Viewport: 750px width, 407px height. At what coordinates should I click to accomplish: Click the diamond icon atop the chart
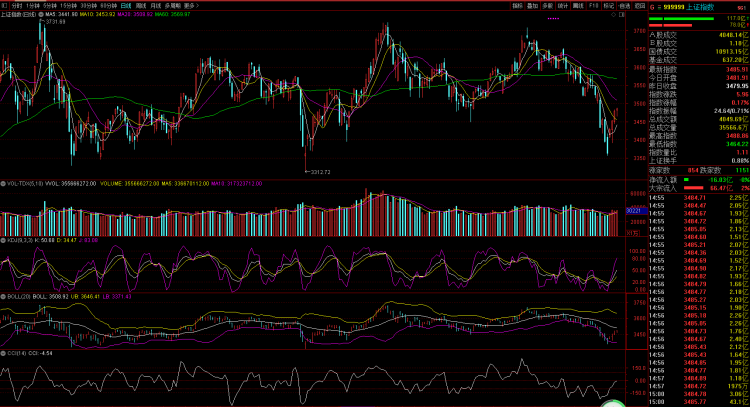tap(614, 15)
